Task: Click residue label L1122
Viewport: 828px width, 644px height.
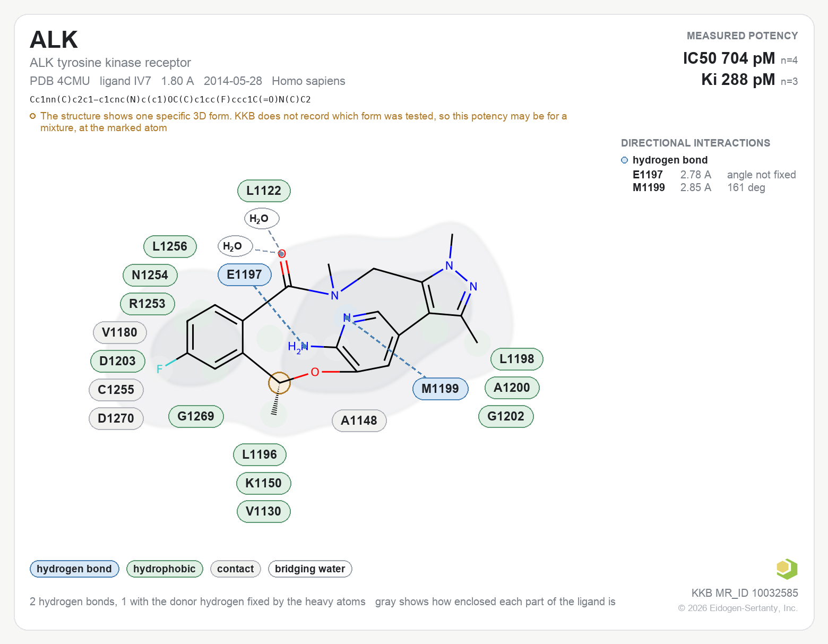Action: click(x=264, y=191)
